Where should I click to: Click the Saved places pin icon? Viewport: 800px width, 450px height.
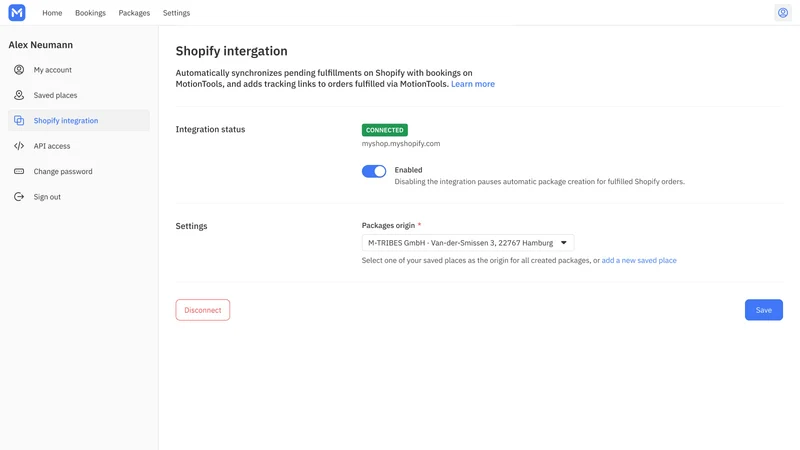[19, 95]
